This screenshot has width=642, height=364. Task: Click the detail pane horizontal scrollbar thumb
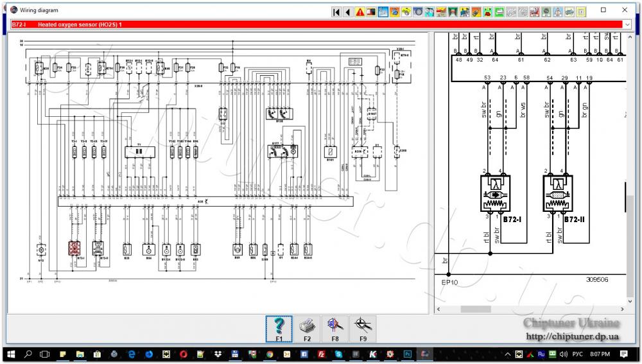(x=476, y=309)
